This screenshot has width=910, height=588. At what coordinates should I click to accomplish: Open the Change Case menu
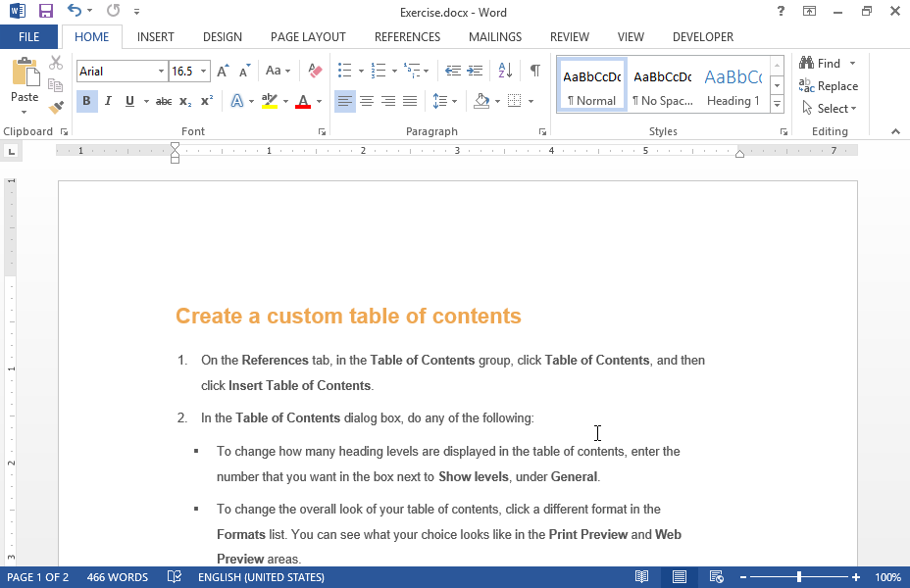tap(278, 71)
